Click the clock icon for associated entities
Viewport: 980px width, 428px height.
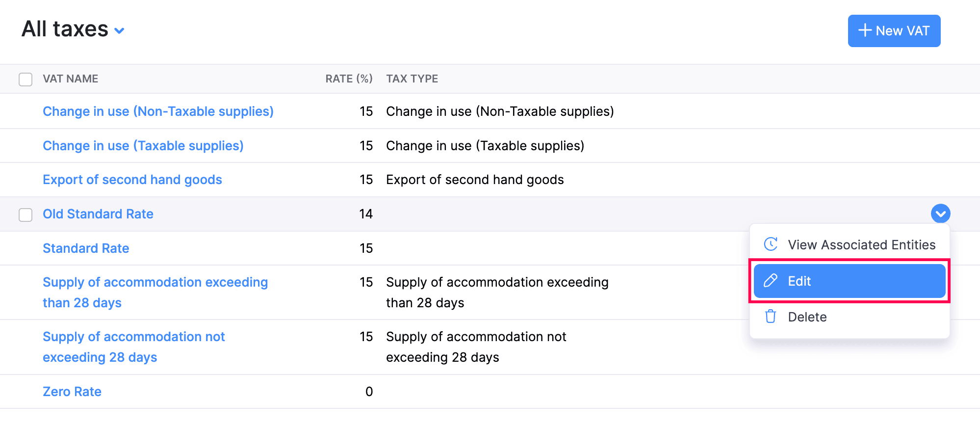click(771, 244)
